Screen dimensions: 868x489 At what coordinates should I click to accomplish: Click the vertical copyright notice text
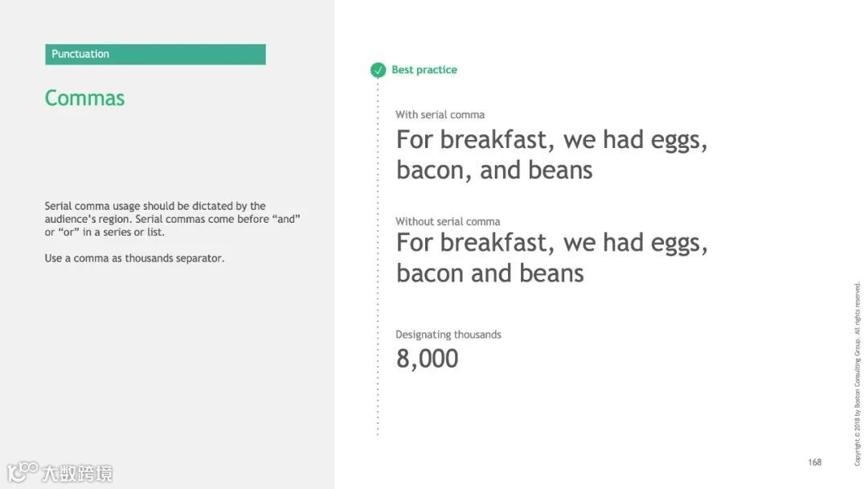click(858, 373)
